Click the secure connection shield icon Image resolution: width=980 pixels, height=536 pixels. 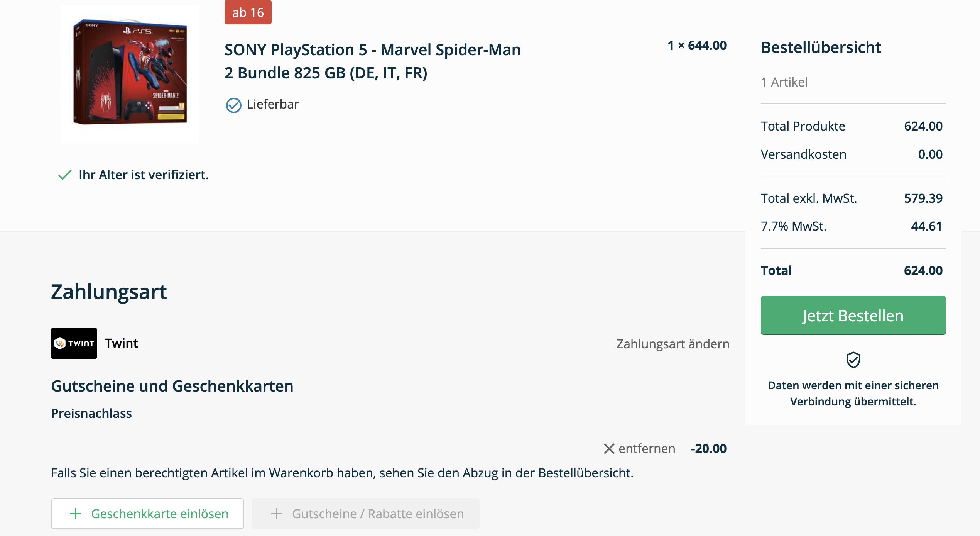click(x=853, y=360)
